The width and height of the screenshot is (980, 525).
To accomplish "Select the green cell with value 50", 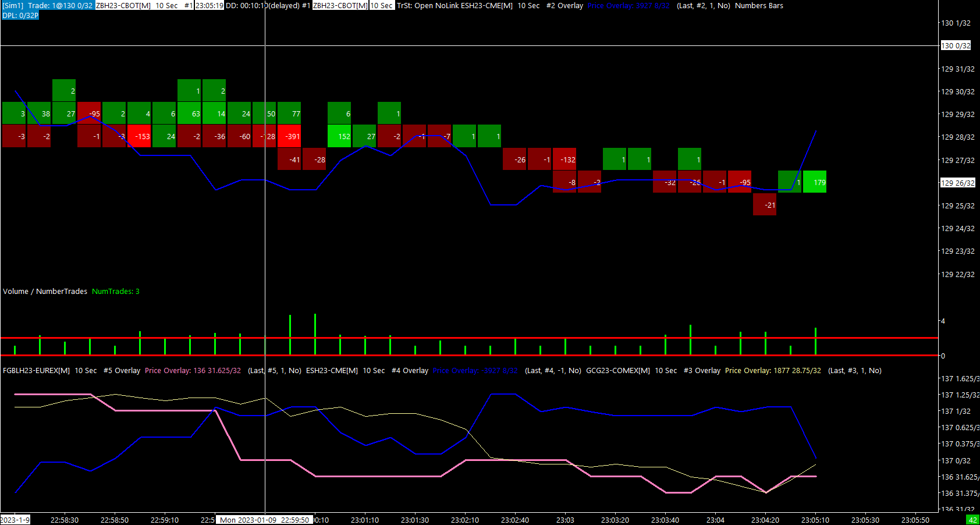I will pos(264,113).
